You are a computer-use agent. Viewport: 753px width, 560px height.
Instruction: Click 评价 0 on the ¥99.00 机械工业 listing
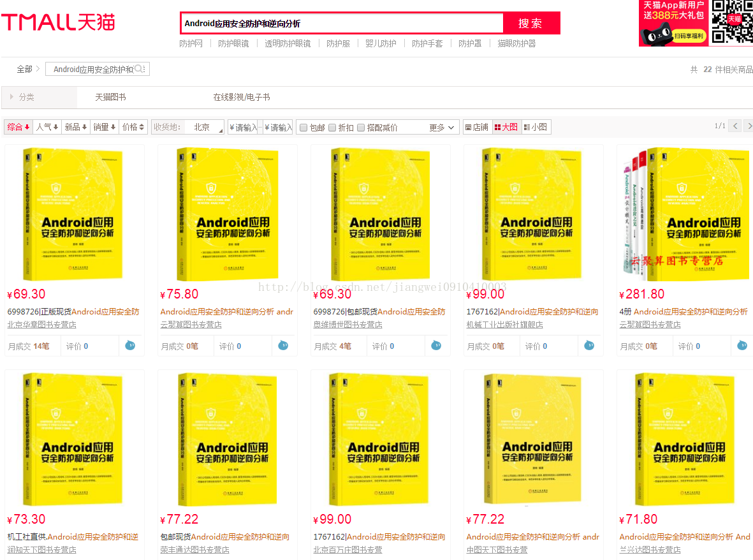tap(536, 346)
